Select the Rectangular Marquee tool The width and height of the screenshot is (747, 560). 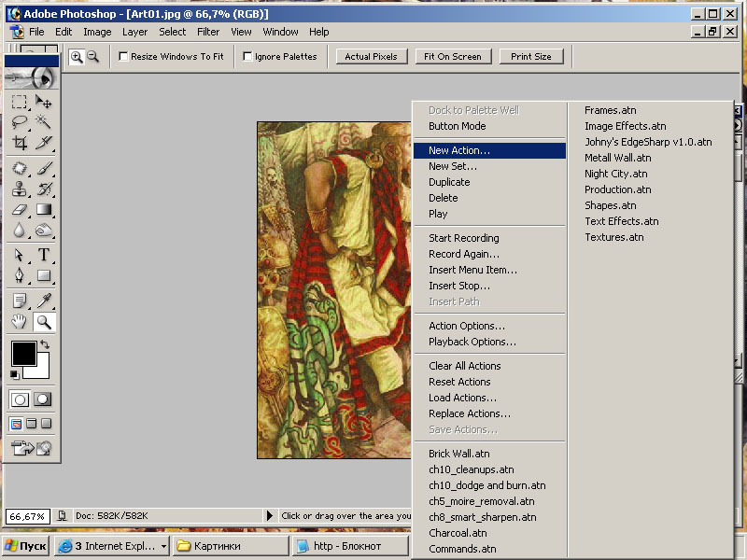click(x=20, y=102)
